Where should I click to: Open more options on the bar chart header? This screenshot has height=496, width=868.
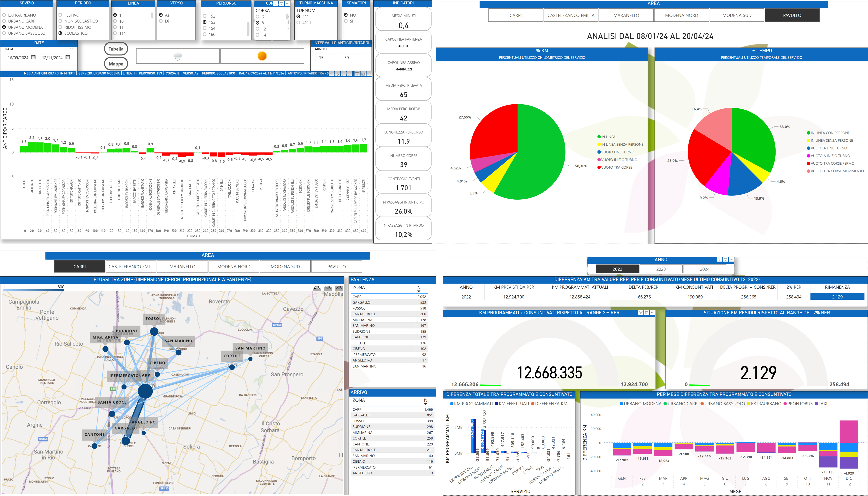tap(369, 74)
